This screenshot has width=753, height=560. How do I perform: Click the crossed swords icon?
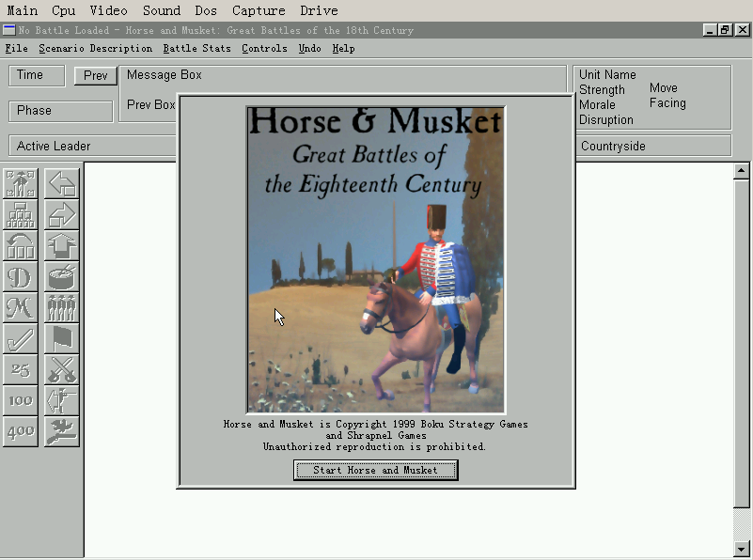62,370
